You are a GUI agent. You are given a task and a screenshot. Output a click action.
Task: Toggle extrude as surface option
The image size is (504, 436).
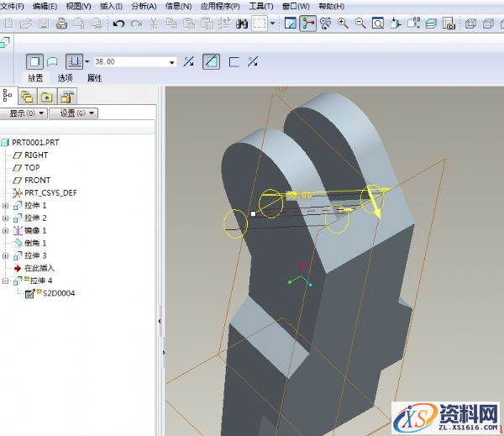(51, 61)
